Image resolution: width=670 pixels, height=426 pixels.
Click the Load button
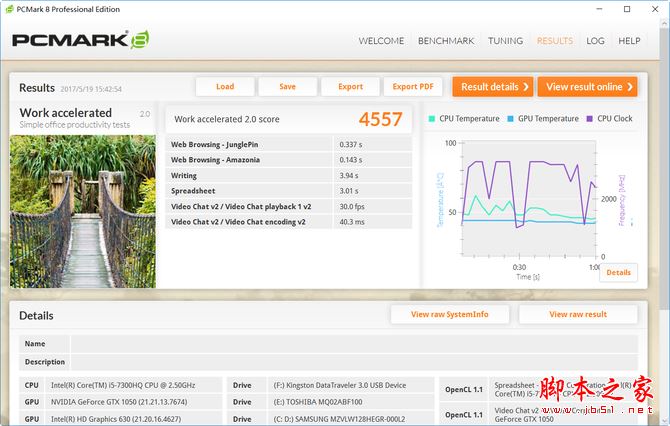point(225,87)
